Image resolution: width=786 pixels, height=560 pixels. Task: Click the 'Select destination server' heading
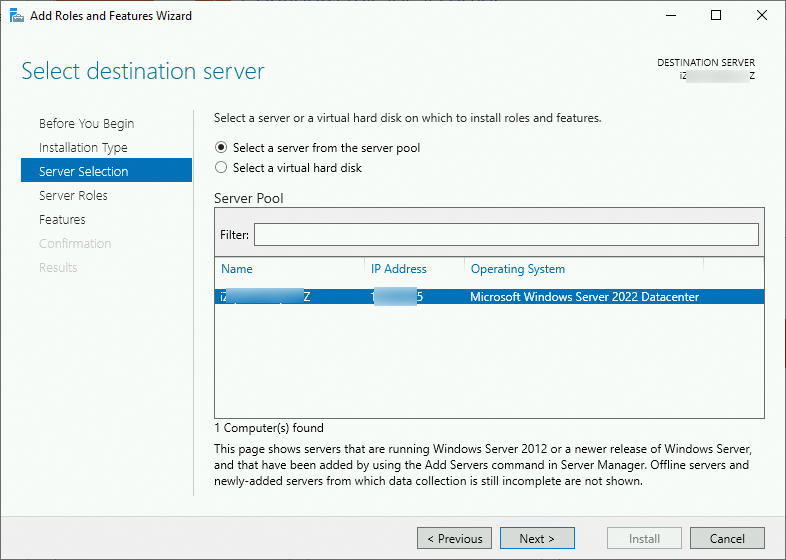point(143,71)
